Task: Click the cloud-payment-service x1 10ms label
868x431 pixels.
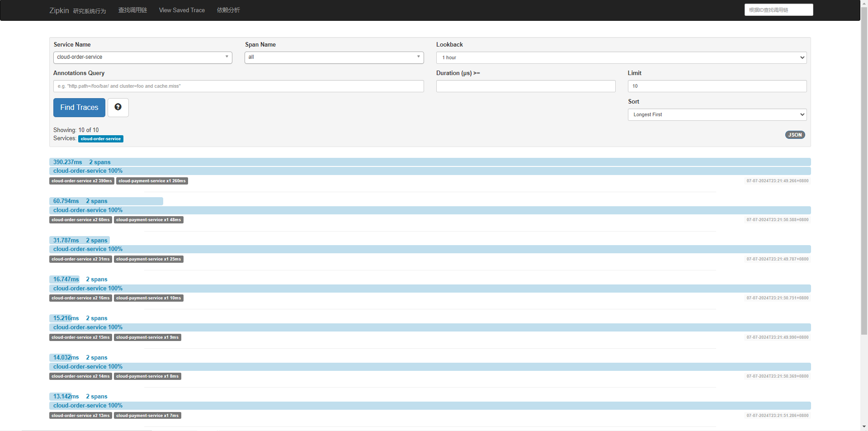Action: click(149, 298)
